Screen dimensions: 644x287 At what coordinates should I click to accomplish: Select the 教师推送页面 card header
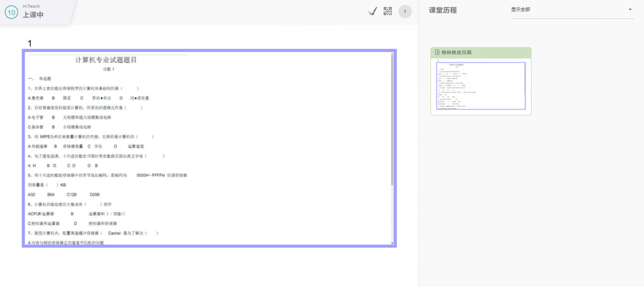(481, 52)
